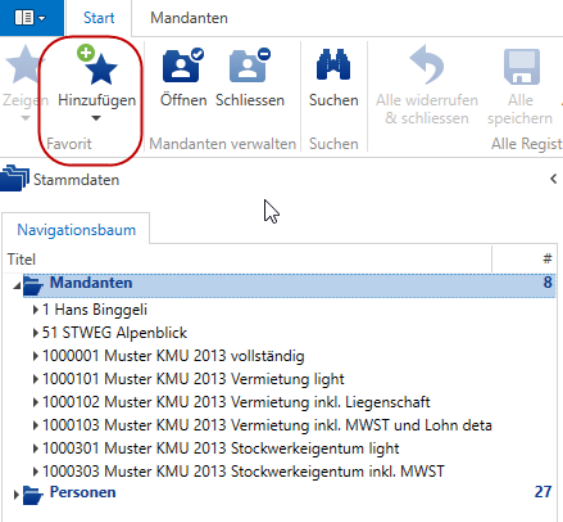The image size is (563, 522).
Task: Click the Suchen binoculars icon
Action: 333,64
